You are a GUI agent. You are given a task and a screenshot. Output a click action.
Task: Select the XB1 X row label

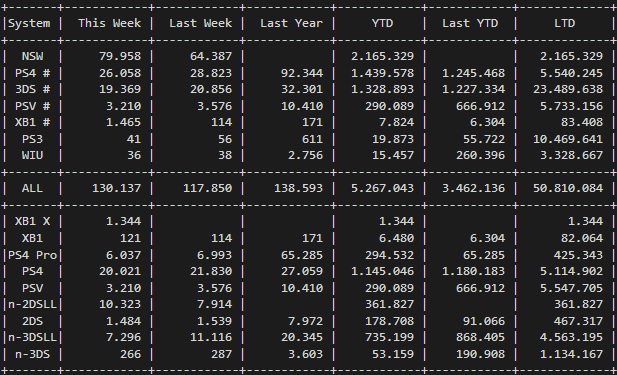pos(33,221)
